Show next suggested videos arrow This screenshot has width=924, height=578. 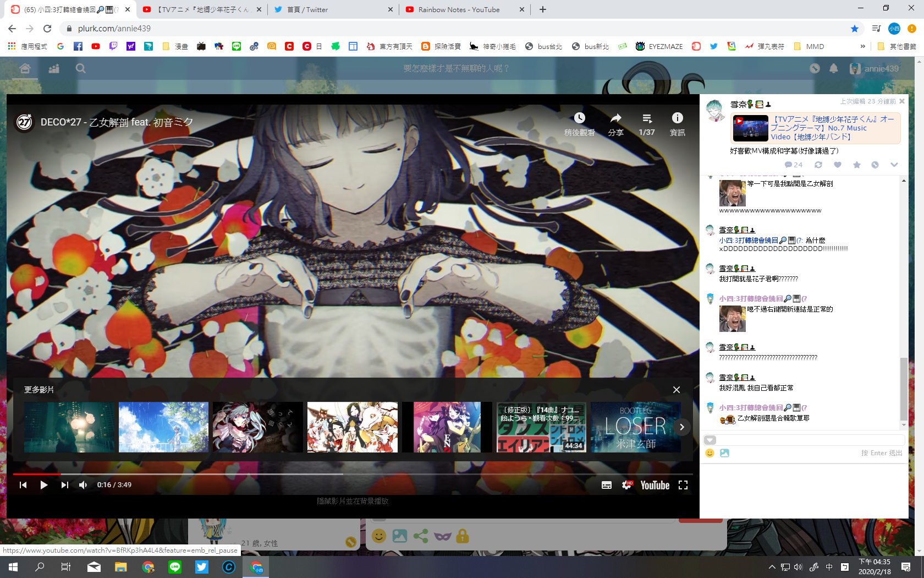click(x=682, y=427)
